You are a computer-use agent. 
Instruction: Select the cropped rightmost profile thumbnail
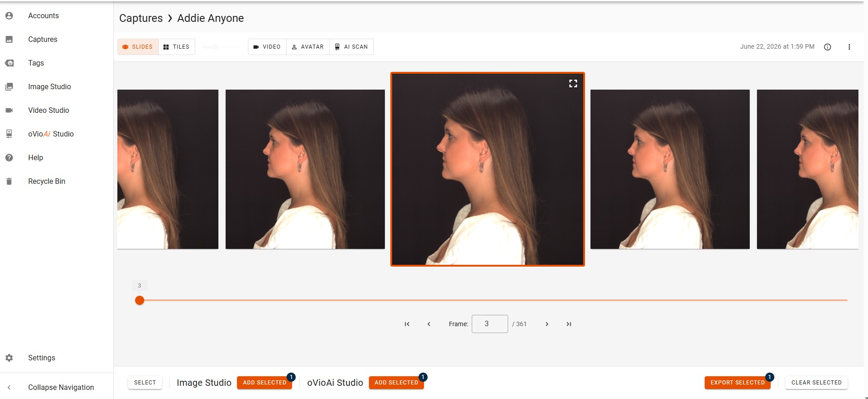807,169
